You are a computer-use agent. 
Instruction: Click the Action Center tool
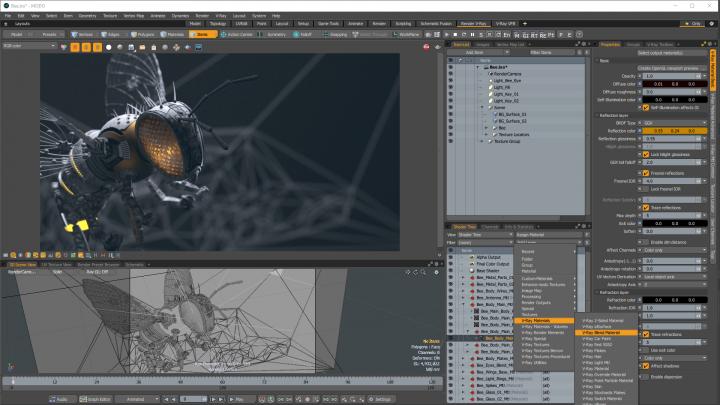pos(237,33)
